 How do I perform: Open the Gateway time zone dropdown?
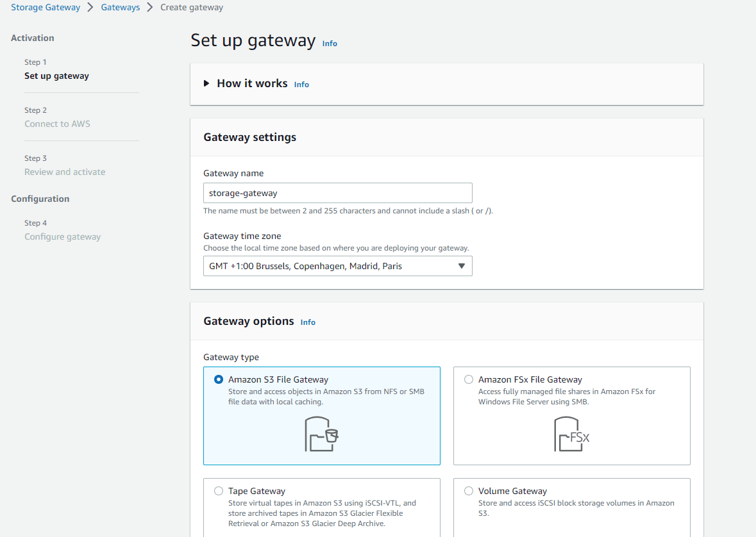337,266
